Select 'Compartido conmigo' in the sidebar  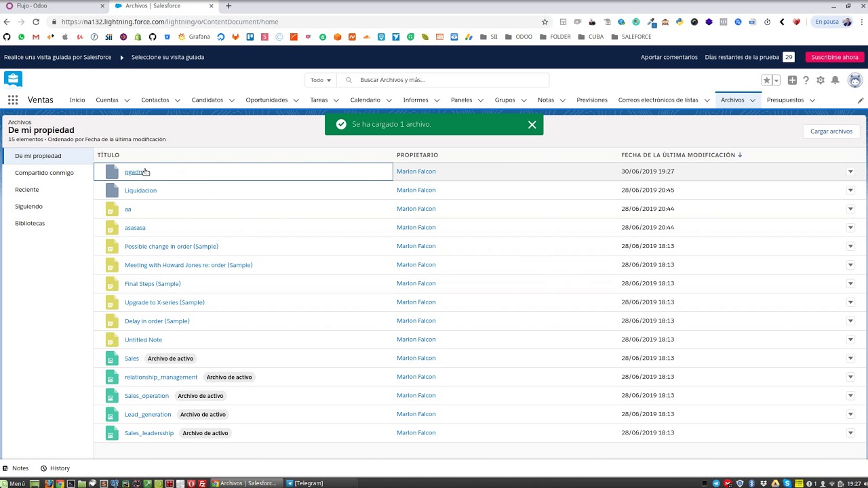(x=44, y=173)
